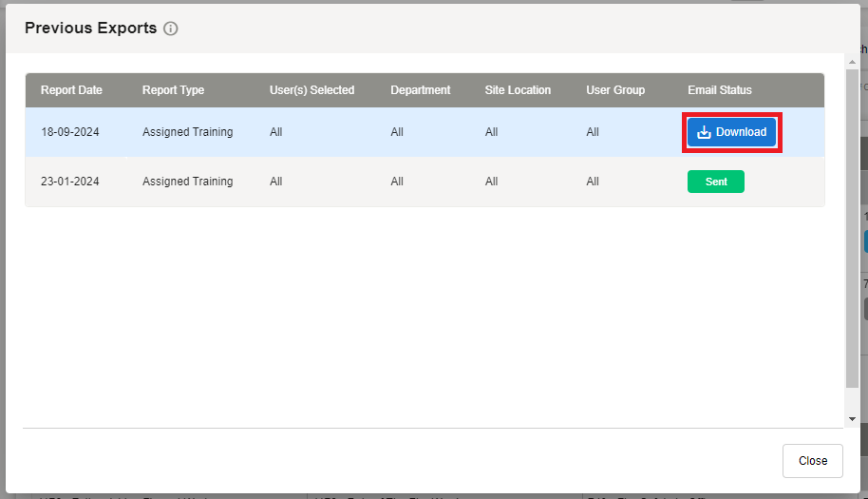
Task: Select the Report Date column header
Action: coord(71,90)
